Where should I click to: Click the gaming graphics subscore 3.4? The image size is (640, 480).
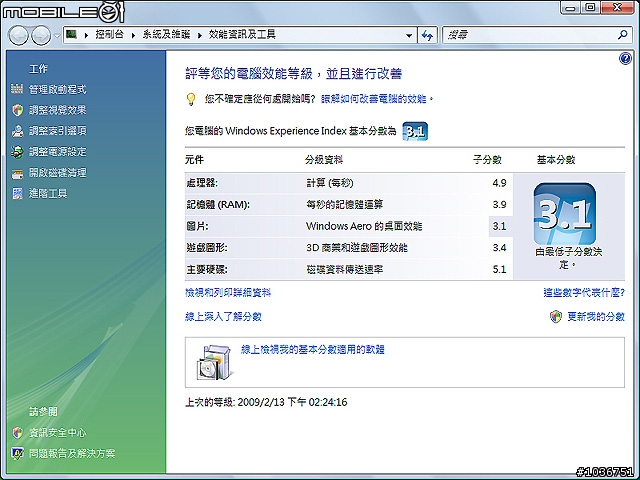tap(499, 248)
